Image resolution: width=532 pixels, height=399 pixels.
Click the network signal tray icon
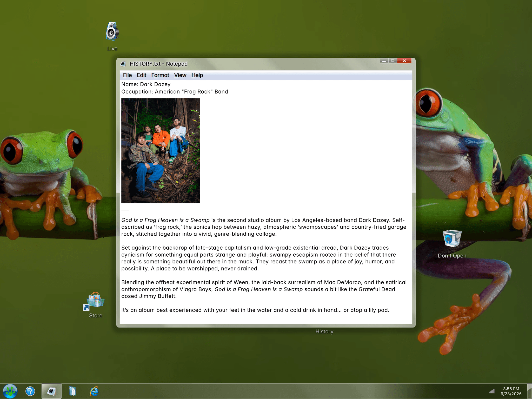492,391
